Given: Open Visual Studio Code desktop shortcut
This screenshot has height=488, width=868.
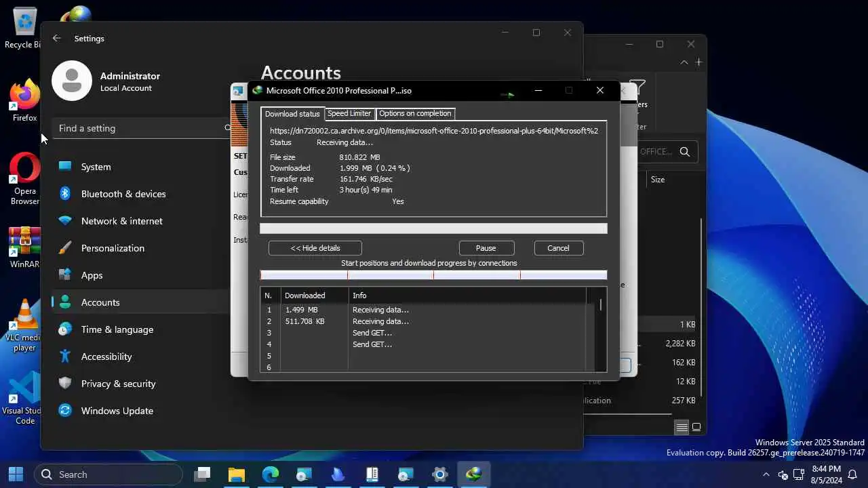Looking at the screenshot, I should click(x=24, y=399).
